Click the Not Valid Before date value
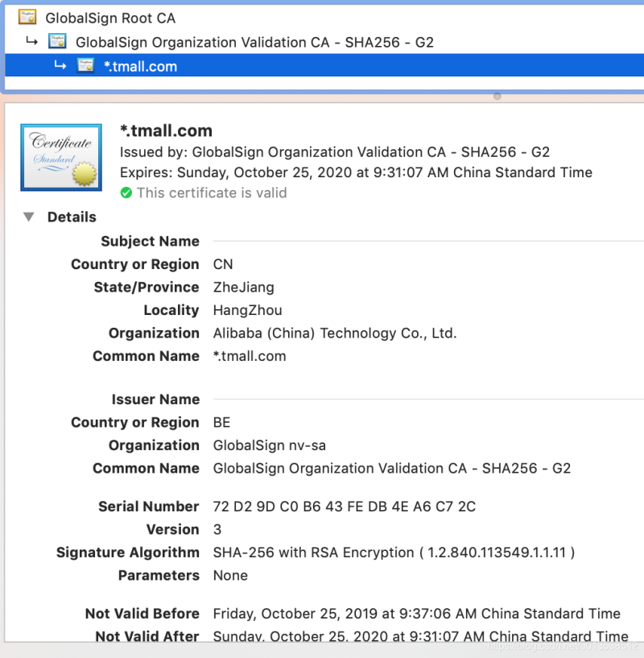 (416, 614)
